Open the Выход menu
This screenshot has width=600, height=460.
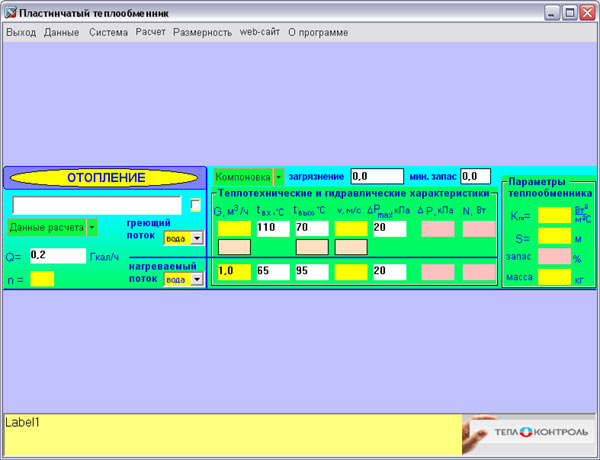[20, 32]
